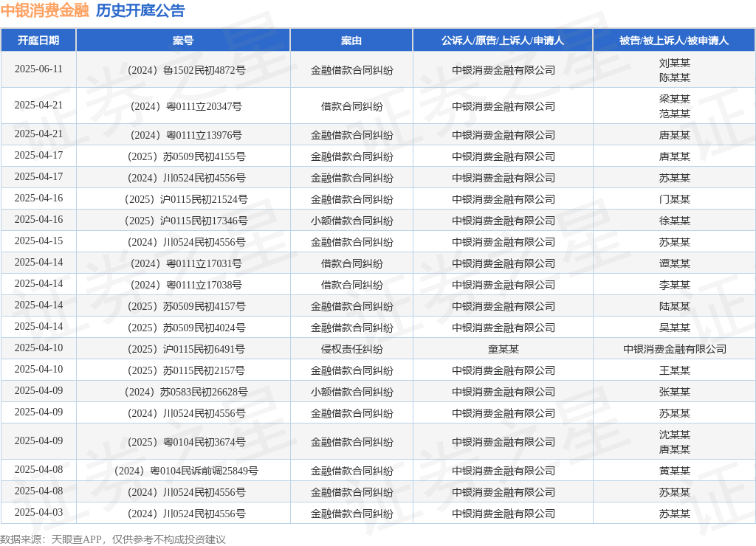Select case number (2024)粤0111立13976号
The height and width of the screenshot is (546, 756).
click(185, 136)
